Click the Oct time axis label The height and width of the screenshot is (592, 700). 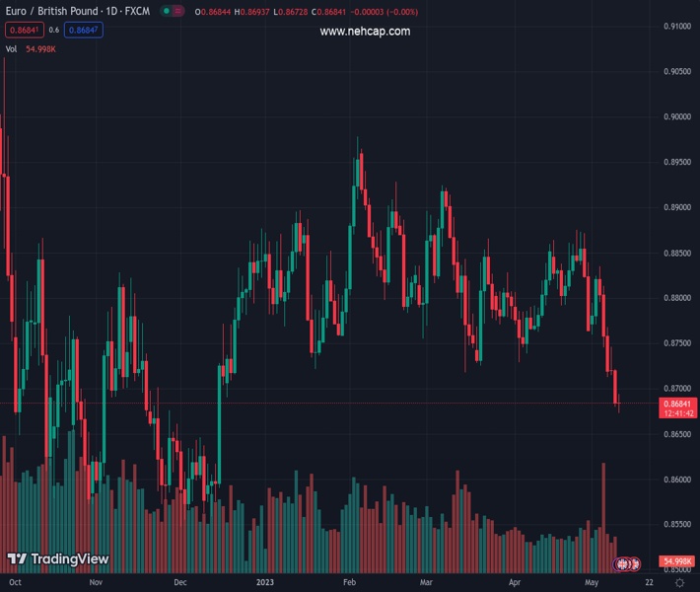tap(15, 583)
